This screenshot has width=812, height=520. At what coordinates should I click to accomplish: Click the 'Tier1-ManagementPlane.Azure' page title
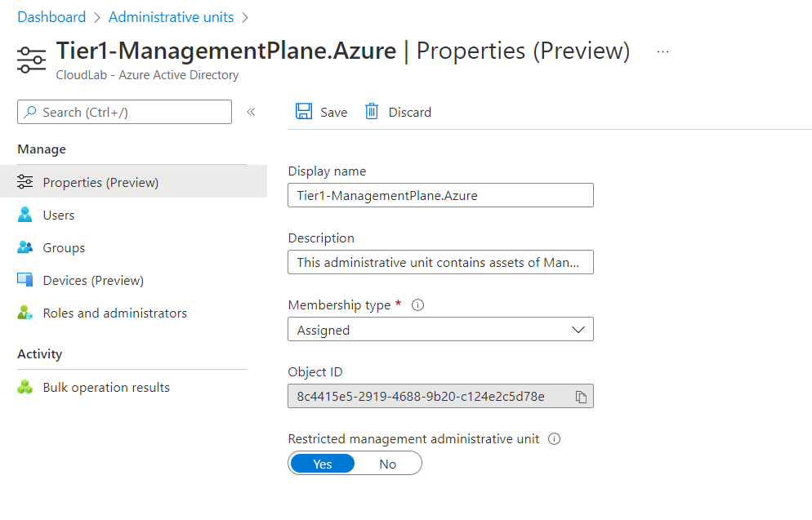click(x=226, y=51)
